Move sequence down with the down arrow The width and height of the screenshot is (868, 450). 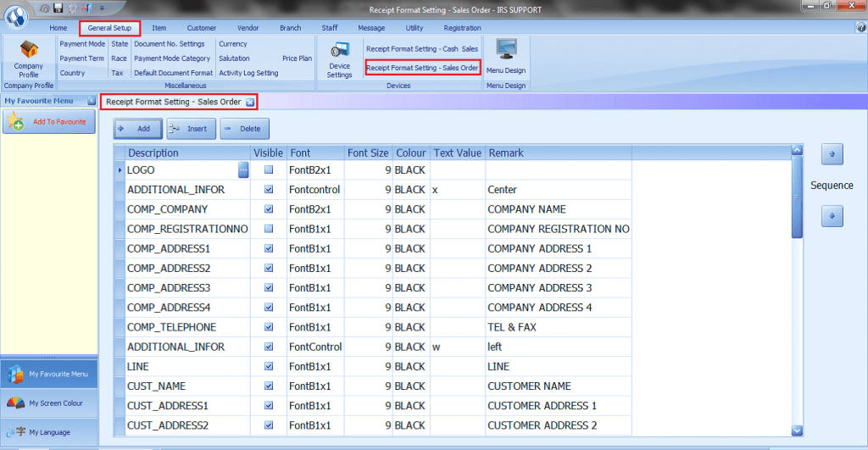click(x=832, y=216)
